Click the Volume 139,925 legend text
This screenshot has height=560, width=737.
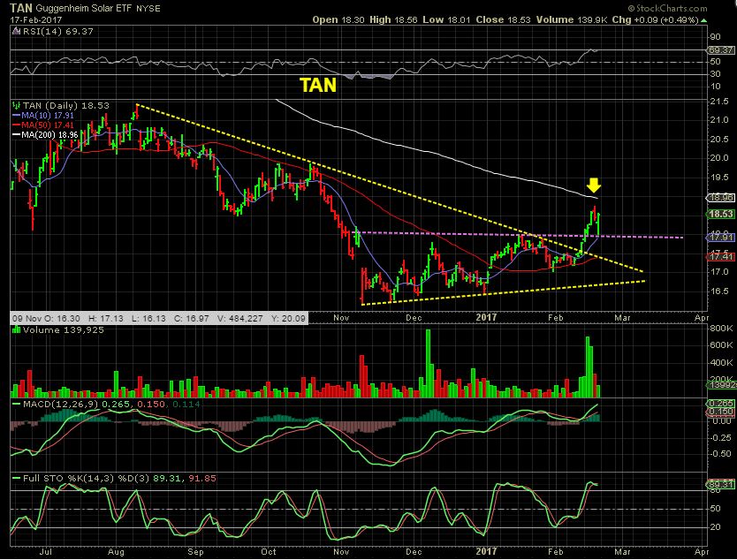64,329
